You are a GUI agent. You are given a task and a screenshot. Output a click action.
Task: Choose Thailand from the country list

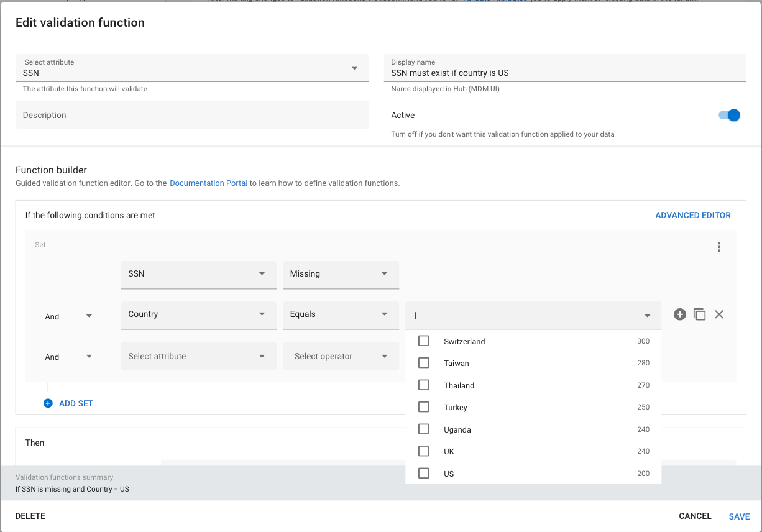tap(533, 385)
